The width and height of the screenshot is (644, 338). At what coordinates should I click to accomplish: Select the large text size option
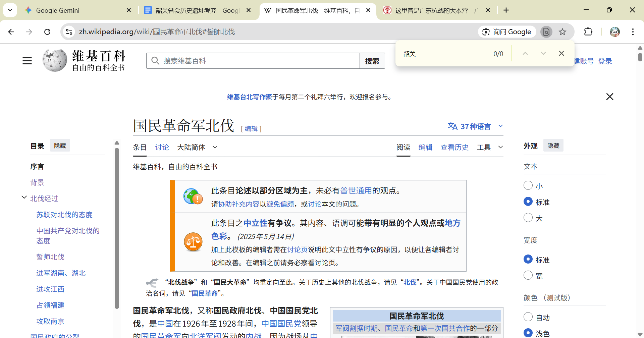click(528, 218)
